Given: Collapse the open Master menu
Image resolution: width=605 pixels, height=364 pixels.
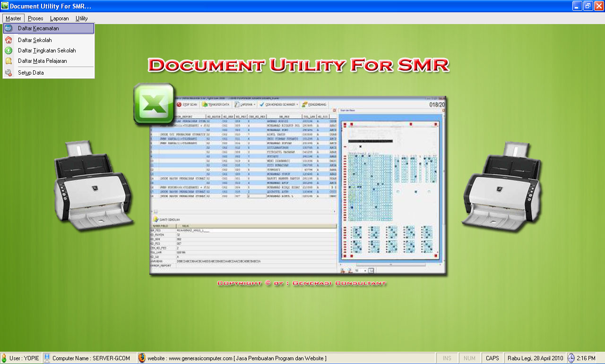Looking at the screenshot, I should point(13,18).
